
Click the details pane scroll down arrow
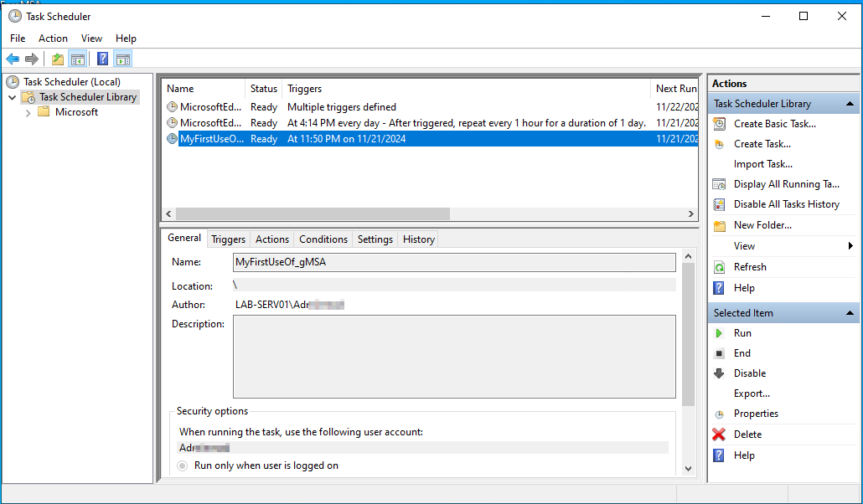pos(688,469)
